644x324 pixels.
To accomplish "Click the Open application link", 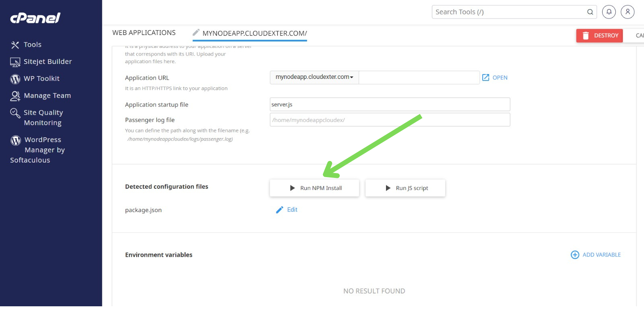I will click(495, 78).
